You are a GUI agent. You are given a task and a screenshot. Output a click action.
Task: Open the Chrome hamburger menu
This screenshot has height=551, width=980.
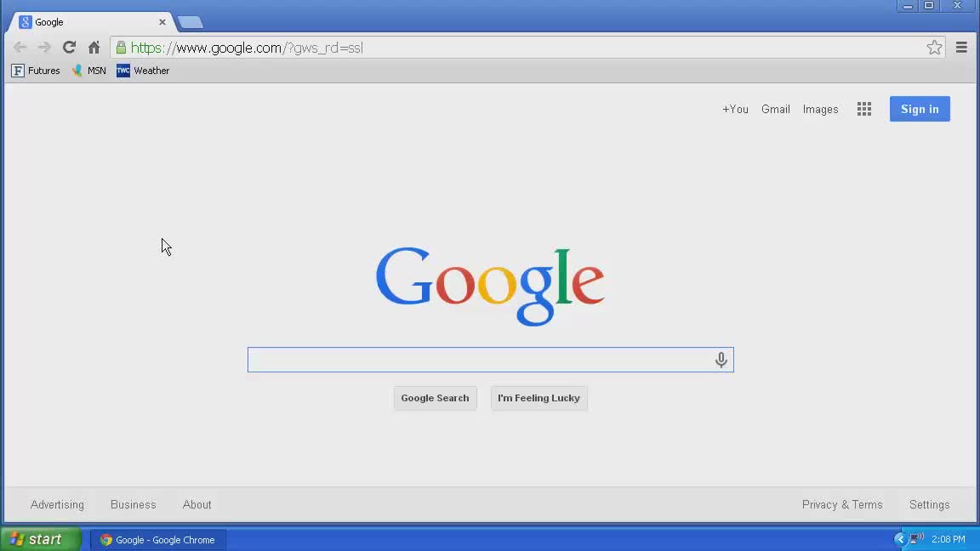[x=961, y=48]
